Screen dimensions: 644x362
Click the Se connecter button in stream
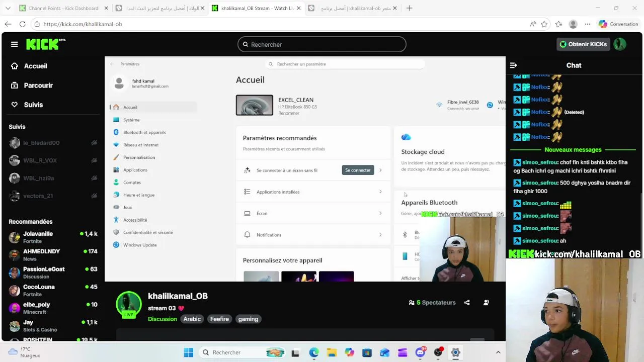tap(358, 170)
